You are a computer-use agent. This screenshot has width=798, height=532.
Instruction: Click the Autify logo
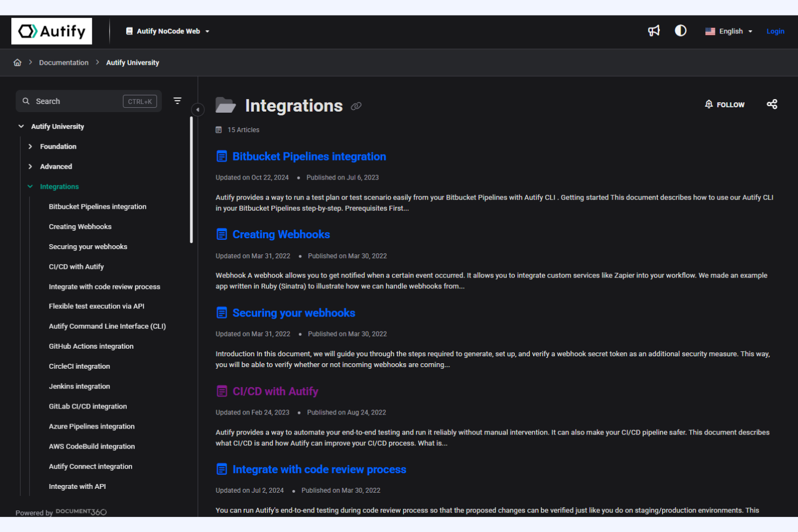point(51,31)
